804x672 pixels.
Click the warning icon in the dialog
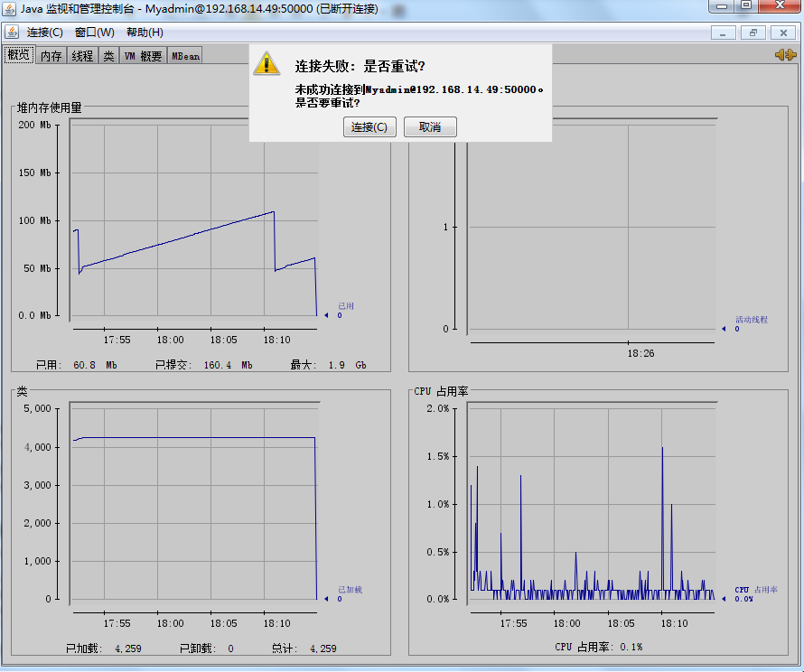(267, 63)
